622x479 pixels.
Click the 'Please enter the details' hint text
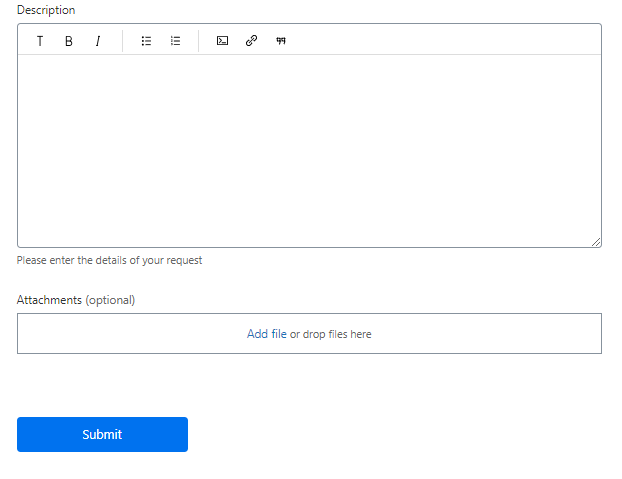click(x=109, y=260)
